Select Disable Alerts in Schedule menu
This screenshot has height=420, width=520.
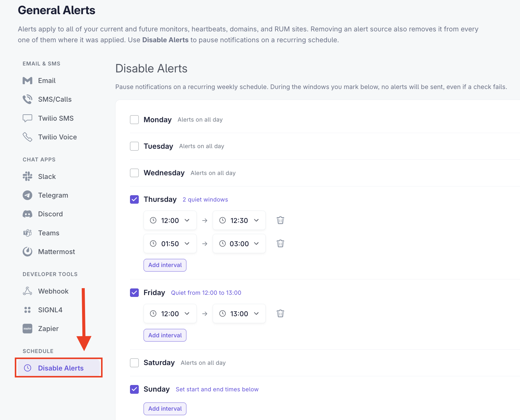(x=59, y=368)
